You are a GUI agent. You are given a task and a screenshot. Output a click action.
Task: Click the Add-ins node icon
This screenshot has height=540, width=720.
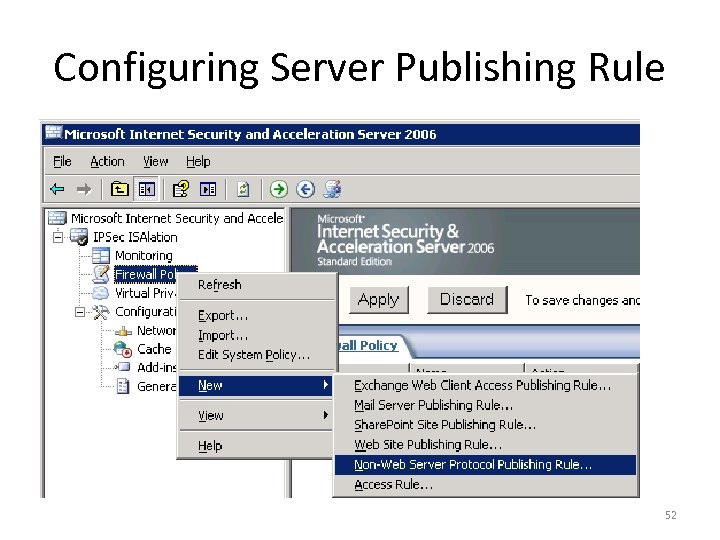pos(123,367)
